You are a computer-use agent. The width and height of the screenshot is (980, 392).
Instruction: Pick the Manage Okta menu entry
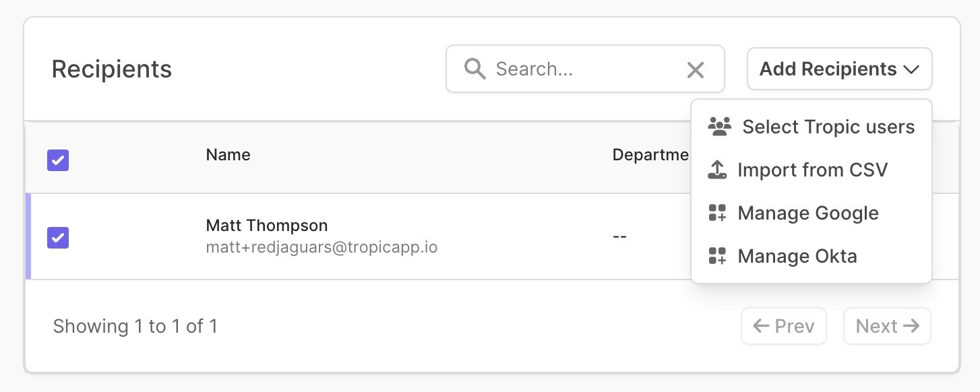797,257
